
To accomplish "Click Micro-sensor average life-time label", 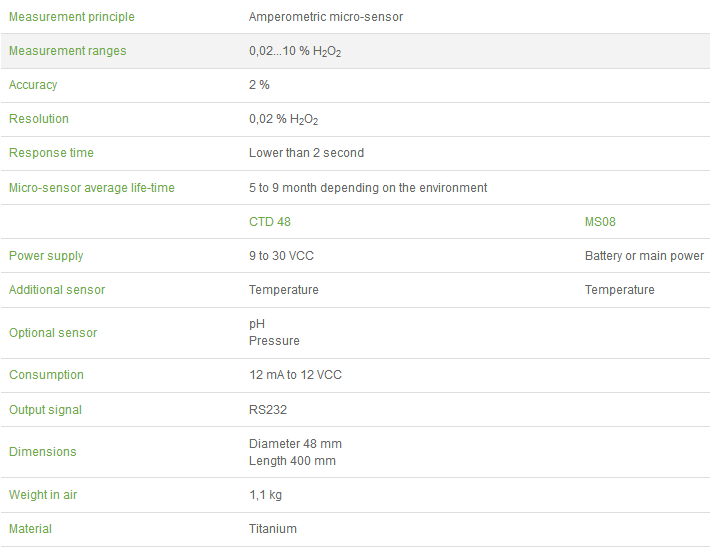I will (93, 187).
